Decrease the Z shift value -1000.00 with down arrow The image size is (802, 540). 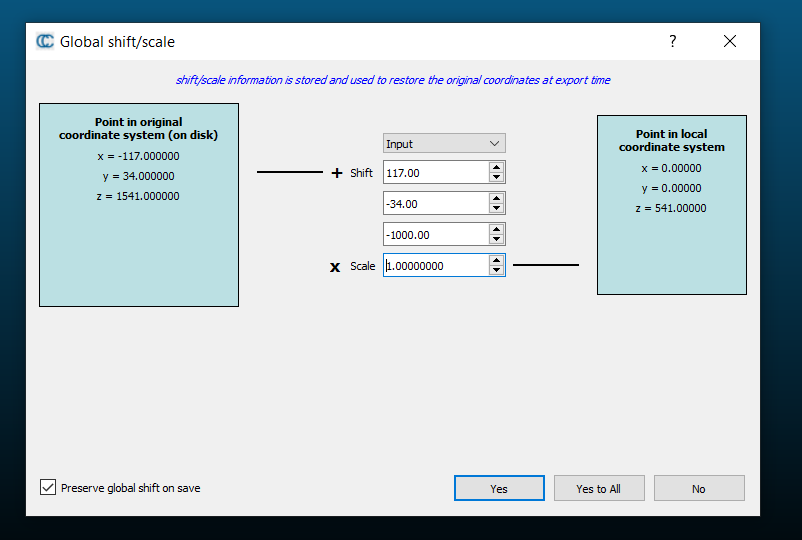click(496, 239)
